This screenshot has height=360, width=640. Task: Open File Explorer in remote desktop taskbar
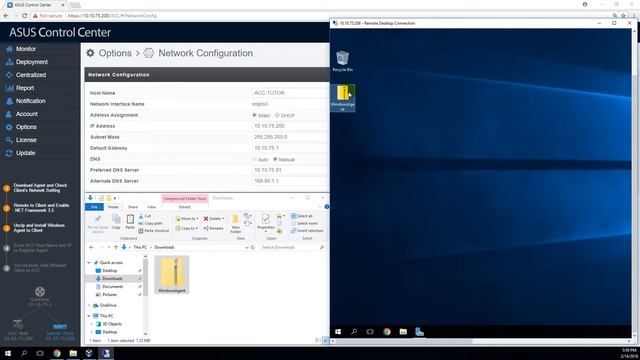click(x=403, y=332)
